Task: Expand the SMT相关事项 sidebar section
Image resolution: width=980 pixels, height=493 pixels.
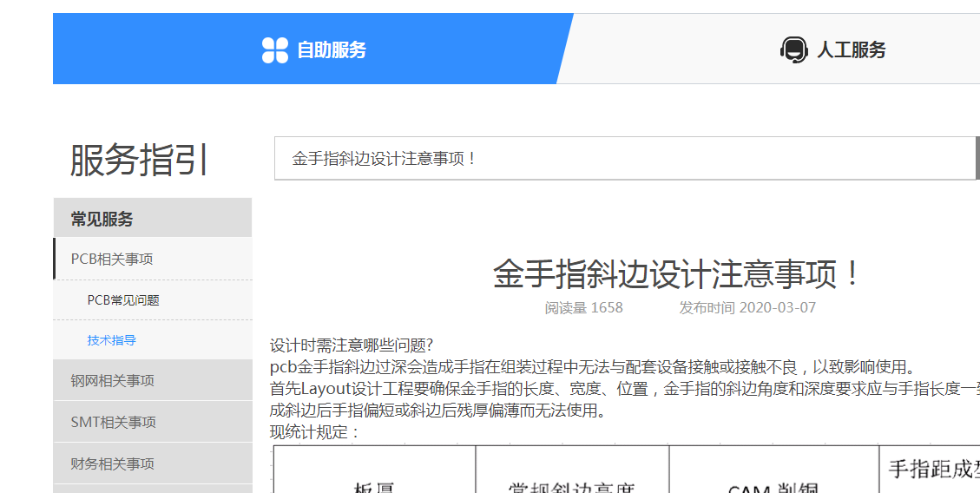Action: tap(113, 423)
